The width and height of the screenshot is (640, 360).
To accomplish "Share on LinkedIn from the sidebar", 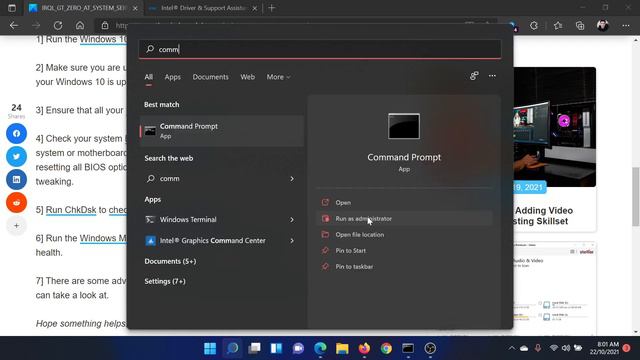I will point(16,180).
